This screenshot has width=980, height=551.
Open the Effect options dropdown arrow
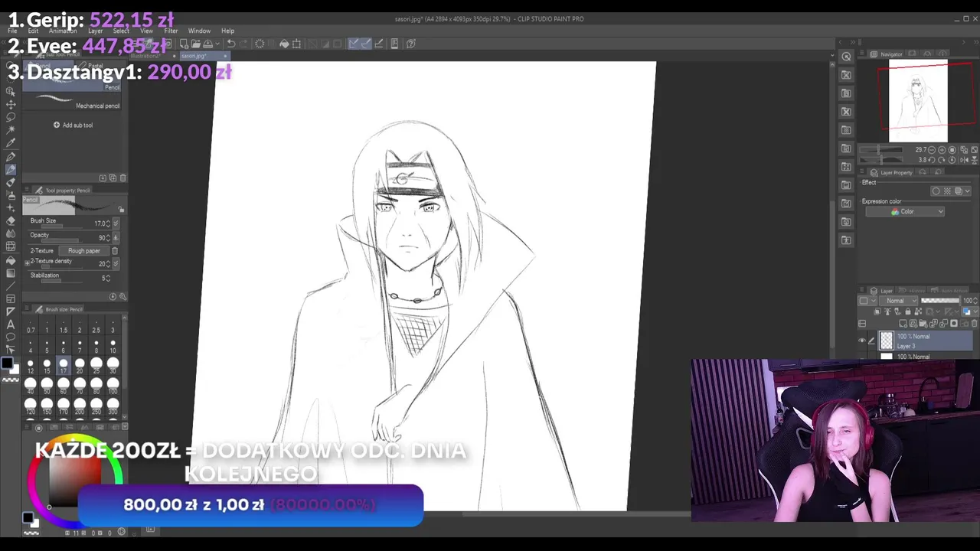coord(968,191)
